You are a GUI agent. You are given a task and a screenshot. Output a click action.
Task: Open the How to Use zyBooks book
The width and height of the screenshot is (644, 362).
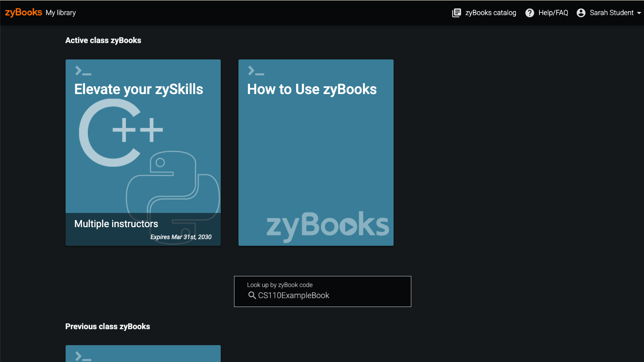316,153
